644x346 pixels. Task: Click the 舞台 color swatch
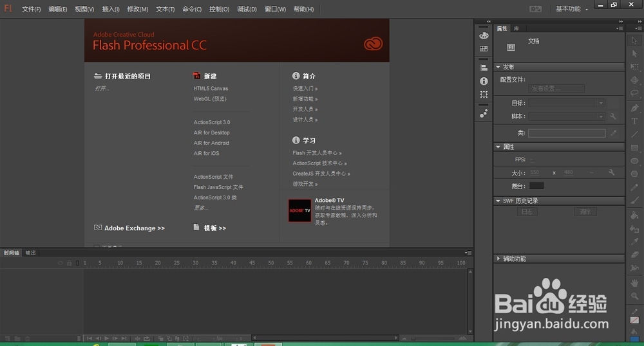[x=536, y=186]
